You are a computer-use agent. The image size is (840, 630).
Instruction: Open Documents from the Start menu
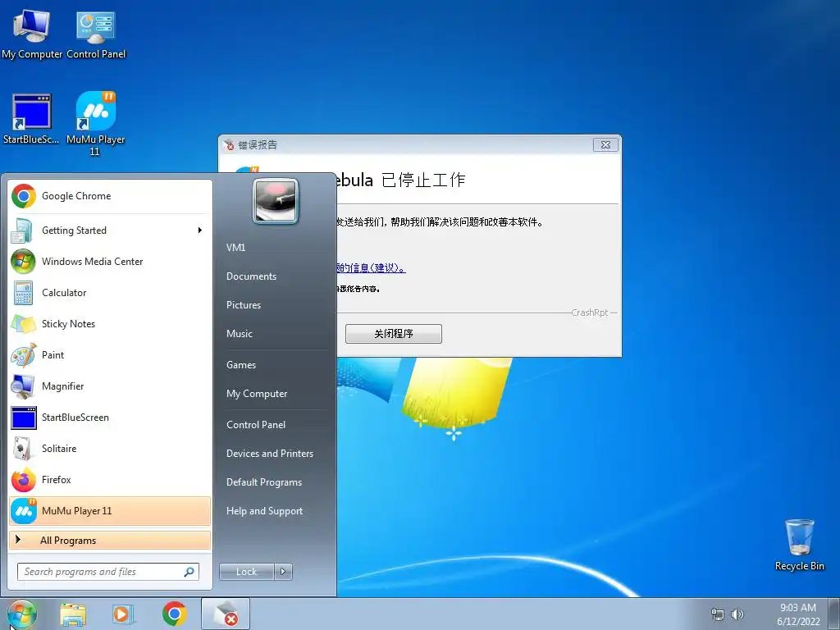(x=251, y=276)
